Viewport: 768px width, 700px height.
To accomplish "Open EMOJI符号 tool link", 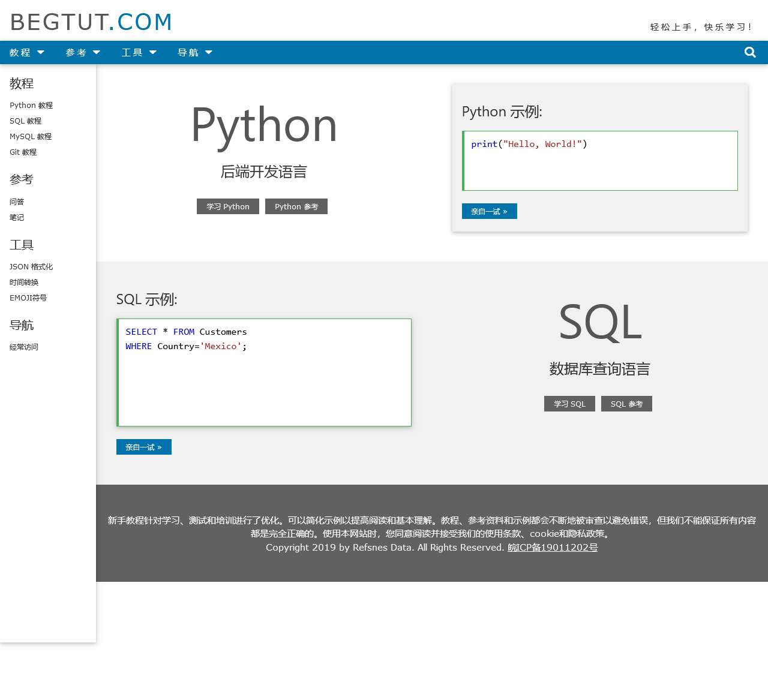I will [28, 298].
